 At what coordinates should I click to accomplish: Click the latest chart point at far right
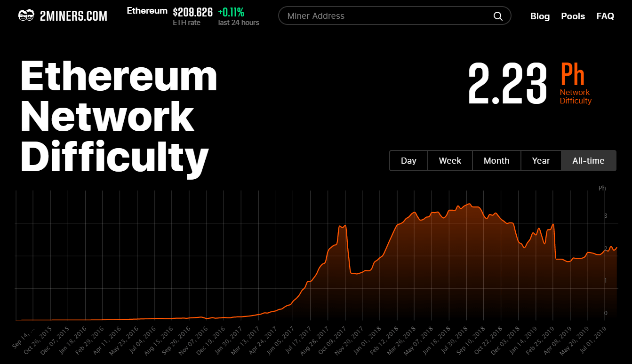(616, 247)
